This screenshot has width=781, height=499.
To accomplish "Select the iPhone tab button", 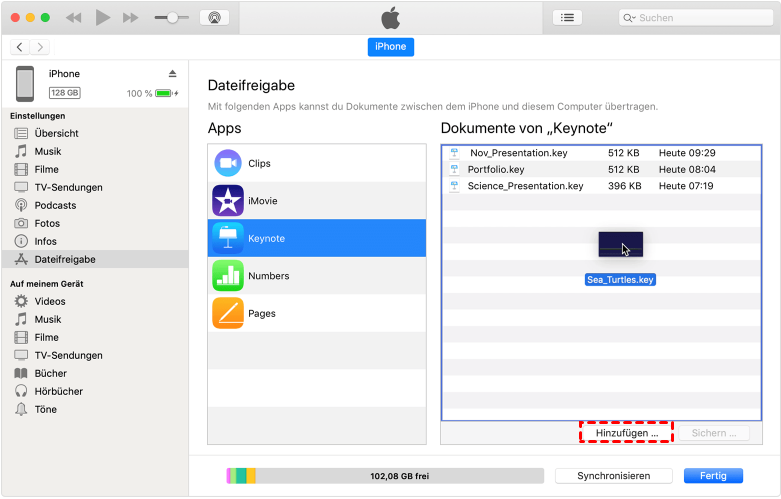I will click(x=390, y=47).
